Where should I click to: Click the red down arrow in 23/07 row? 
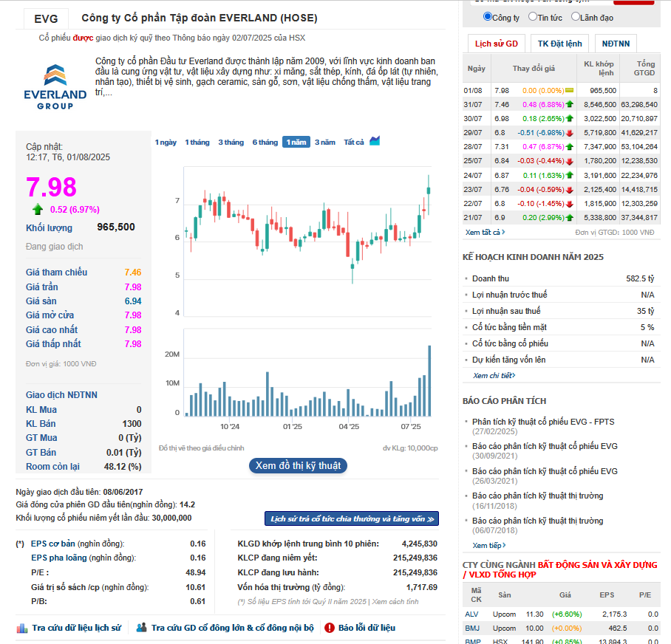570,190
